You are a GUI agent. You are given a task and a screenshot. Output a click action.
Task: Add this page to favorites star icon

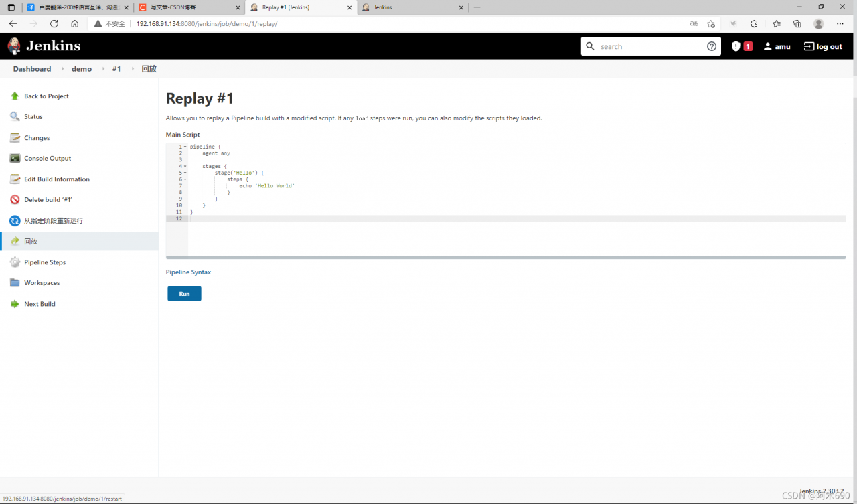coord(711,23)
